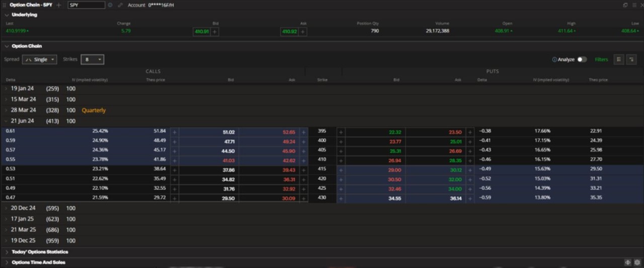Click the PUTS column group header
The width and height of the screenshot is (644, 268).
click(493, 71)
